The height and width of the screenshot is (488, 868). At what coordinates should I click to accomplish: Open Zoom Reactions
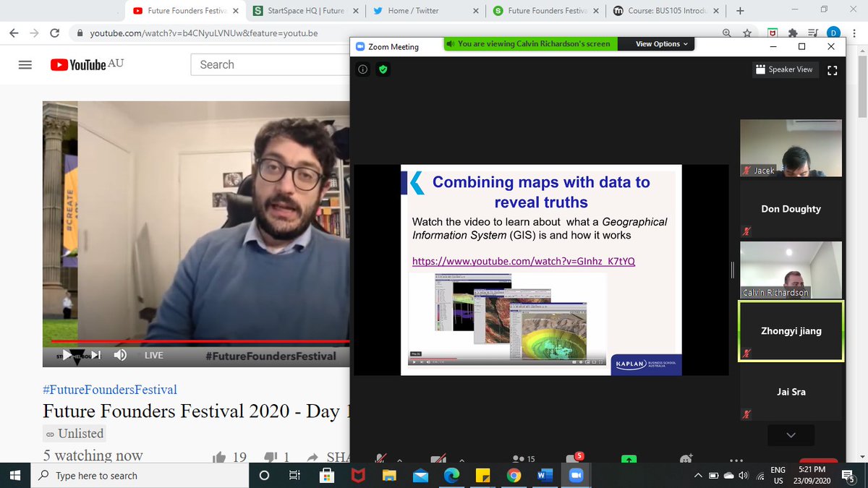click(x=686, y=458)
